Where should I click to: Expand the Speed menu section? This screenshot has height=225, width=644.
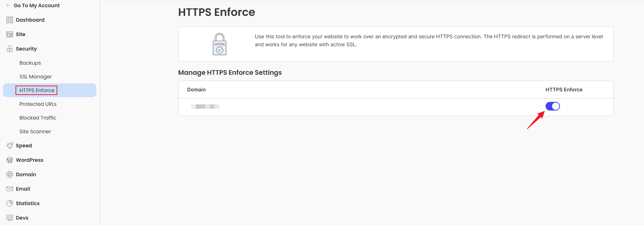click(24, 146)
